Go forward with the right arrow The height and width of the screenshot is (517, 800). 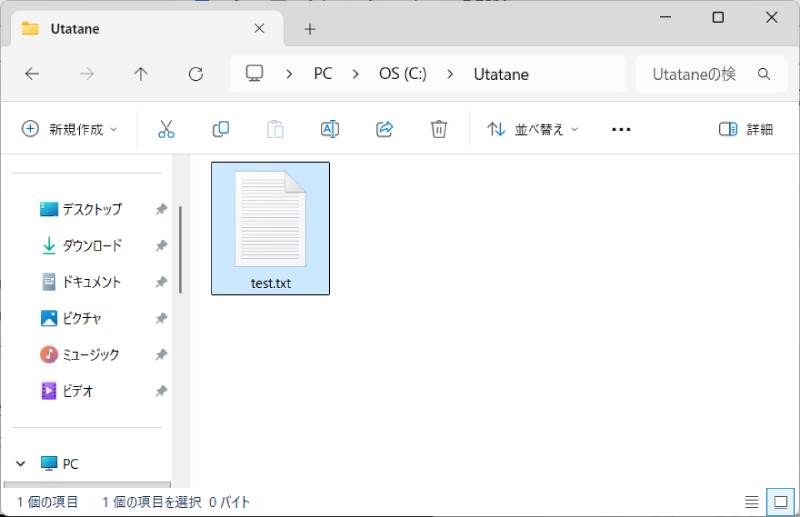[87, 74]
